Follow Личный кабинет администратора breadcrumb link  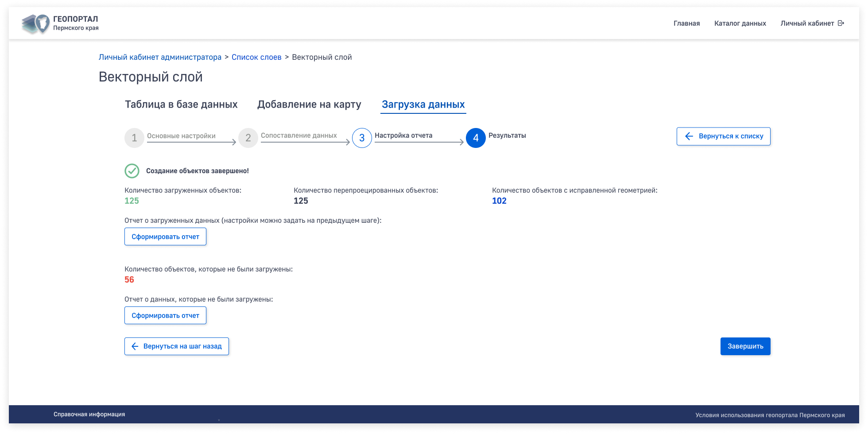coord(160,57)
